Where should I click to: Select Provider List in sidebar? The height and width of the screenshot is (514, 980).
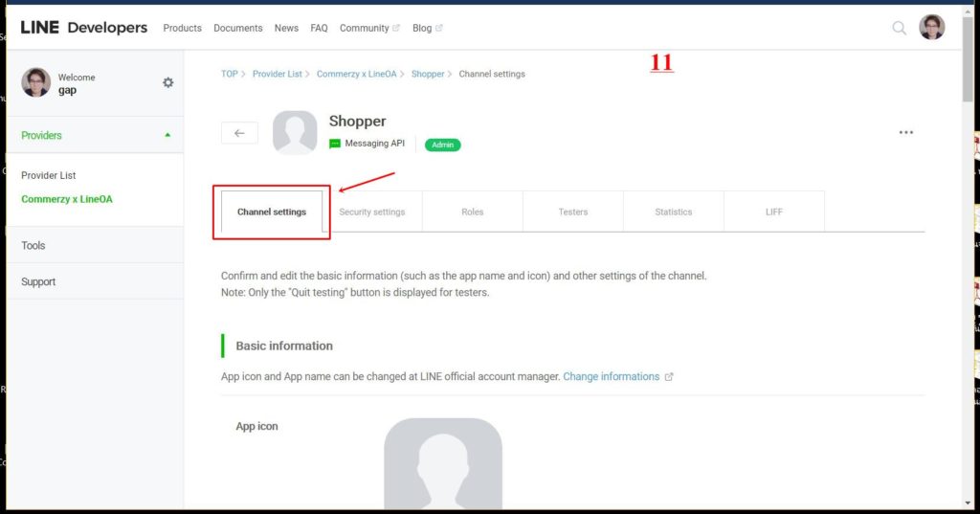click(x=49, y=175)
